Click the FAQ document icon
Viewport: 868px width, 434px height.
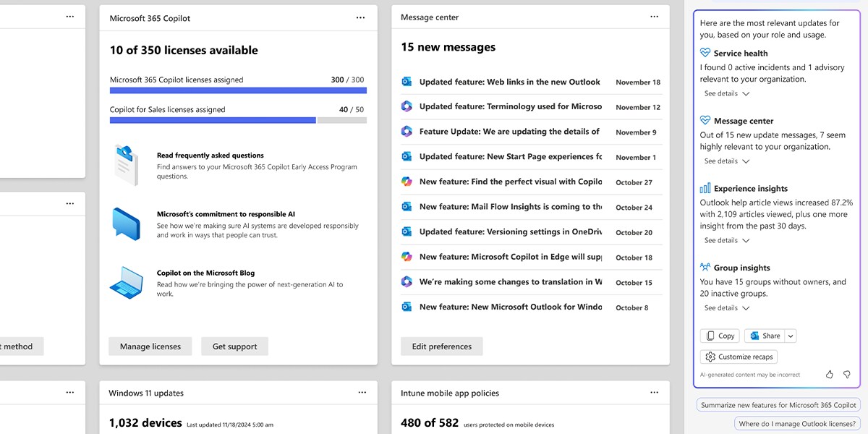126,165
